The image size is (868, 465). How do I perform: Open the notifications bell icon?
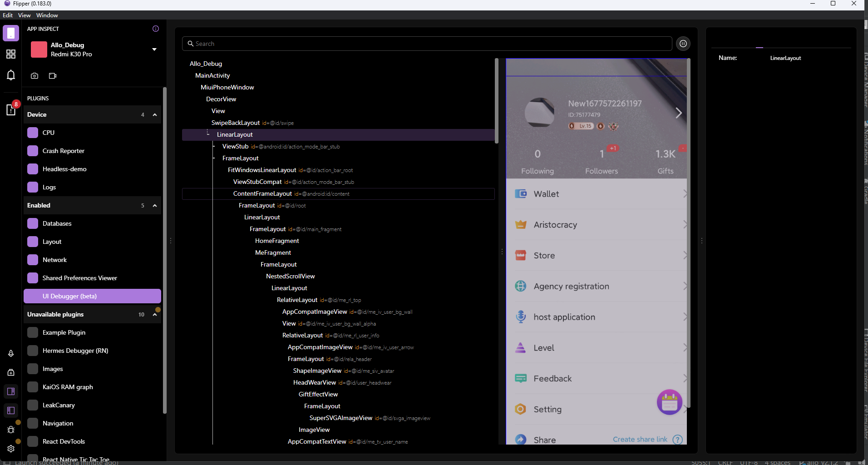[x=11, y=75]
